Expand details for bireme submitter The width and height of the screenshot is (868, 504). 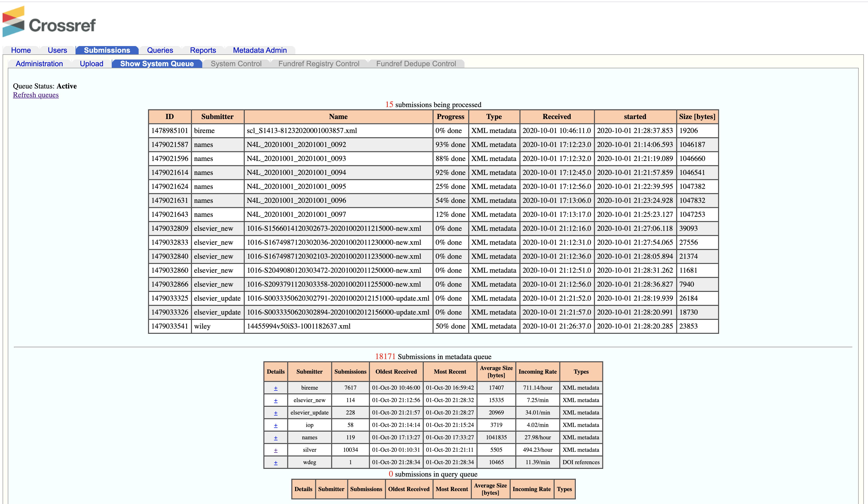point(275,388)
